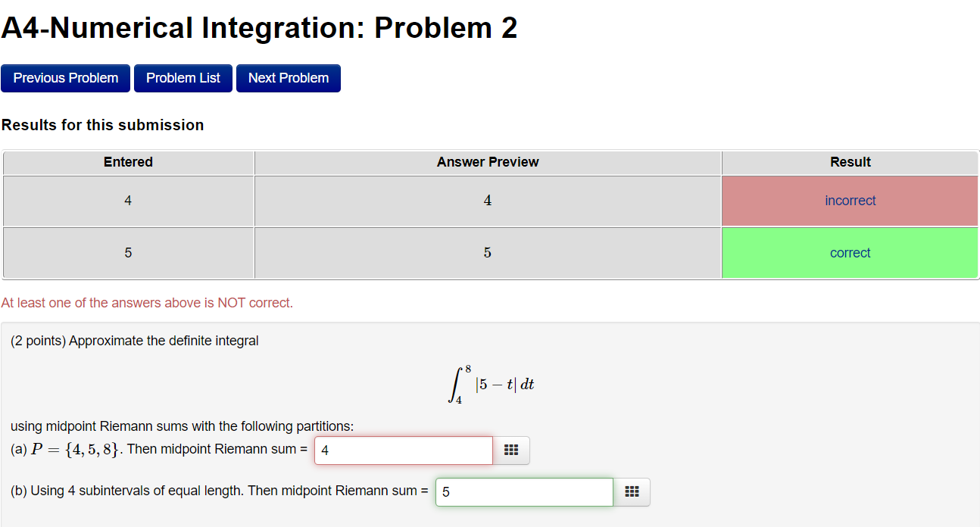980x527 pixels.
Task: Click the grid icon beside the correct answer
Action: click(x=632, y=491)
